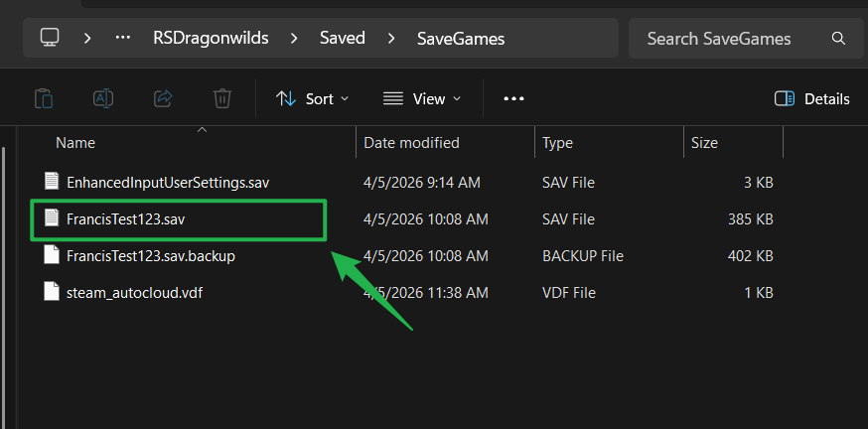Click the Share icon in toolbar

click(x=163, y=98)
